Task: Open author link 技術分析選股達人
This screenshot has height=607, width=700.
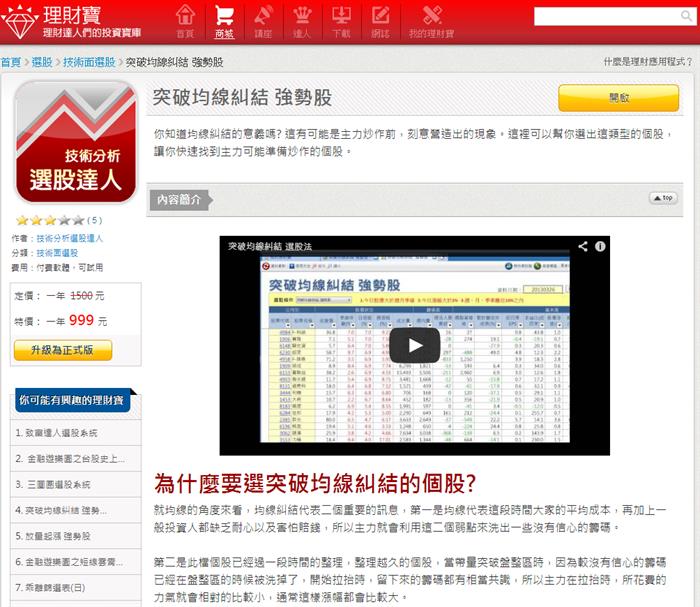Action: 70,238
